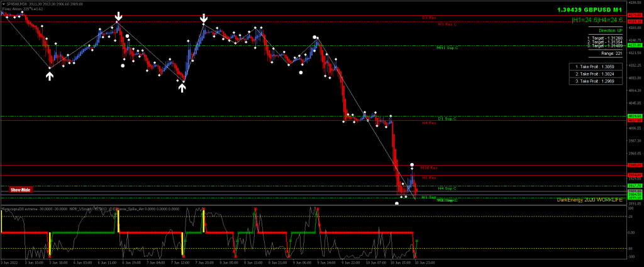Click the down arrow signal before 6 Jun 19:00
This screenshot has height=267, width=644.
[x=118, y=16]
